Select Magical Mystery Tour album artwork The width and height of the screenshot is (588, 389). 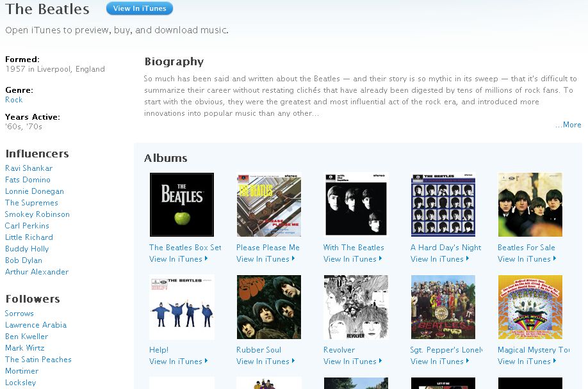coord(530,307)
